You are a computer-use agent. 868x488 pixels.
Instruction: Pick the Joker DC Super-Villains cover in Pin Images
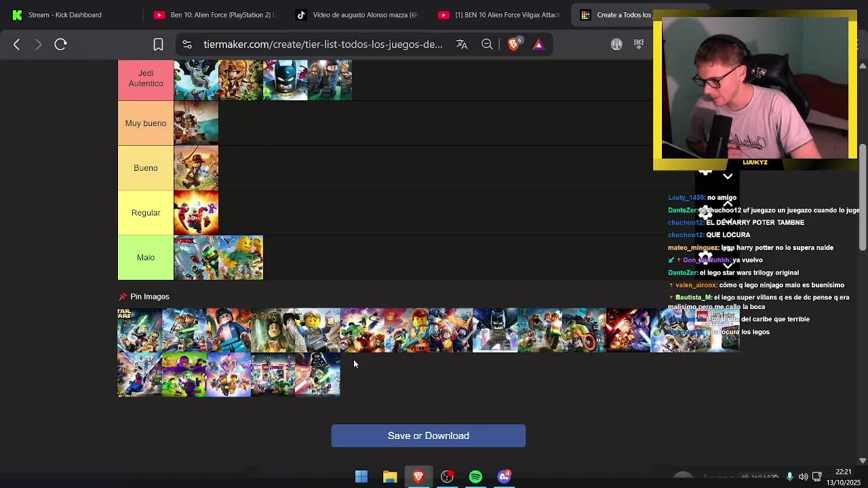tap(184, 375)
